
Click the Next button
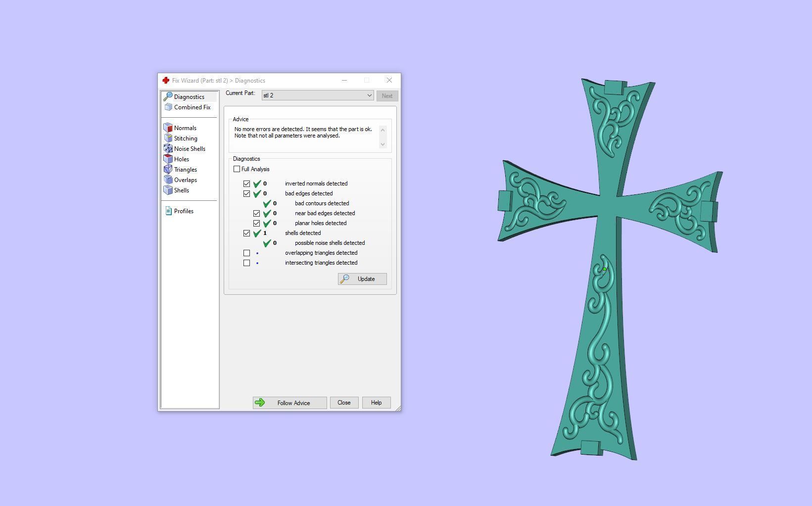(x=387, y=96)
